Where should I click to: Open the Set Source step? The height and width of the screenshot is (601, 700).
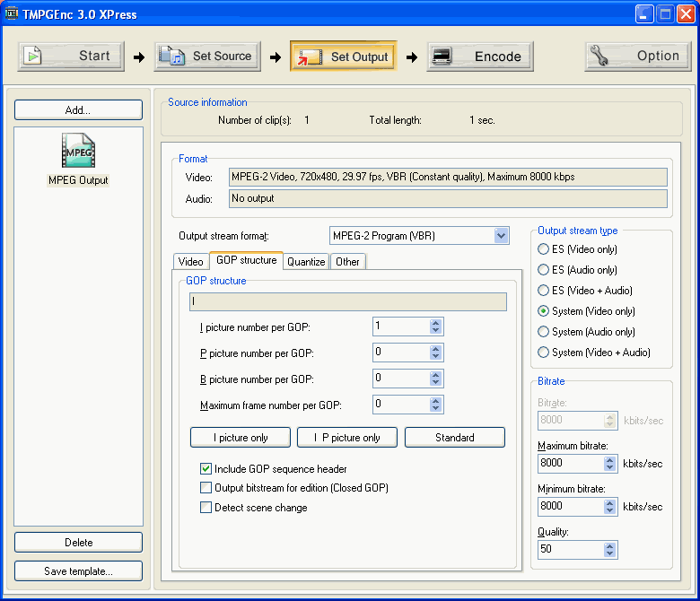coord(207,57)
